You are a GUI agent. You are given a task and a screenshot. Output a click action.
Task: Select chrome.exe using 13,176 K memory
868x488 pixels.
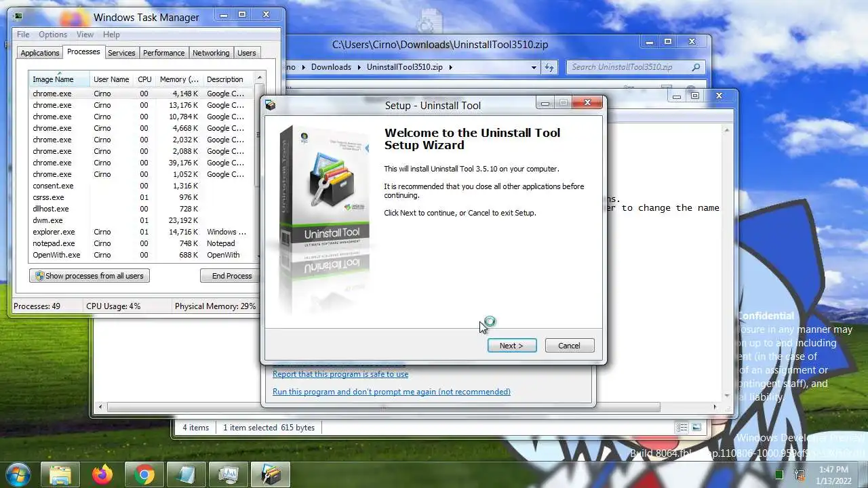(141, 105)
